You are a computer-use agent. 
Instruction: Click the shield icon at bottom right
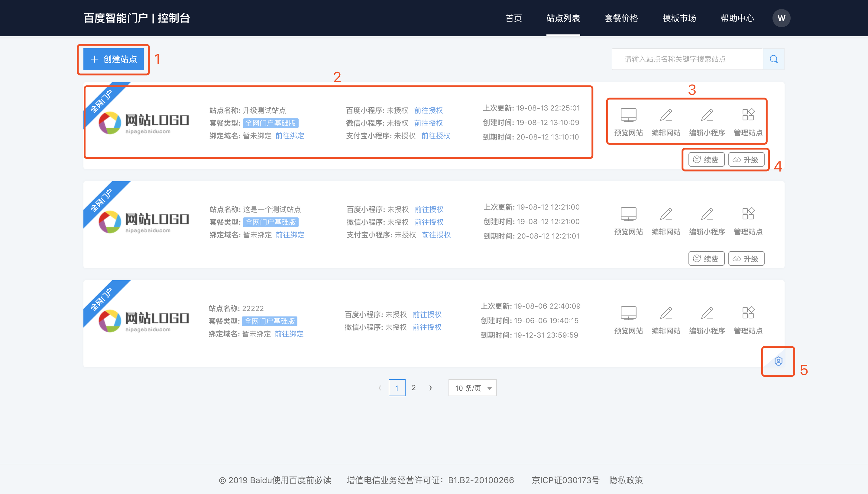click(778, 361)
